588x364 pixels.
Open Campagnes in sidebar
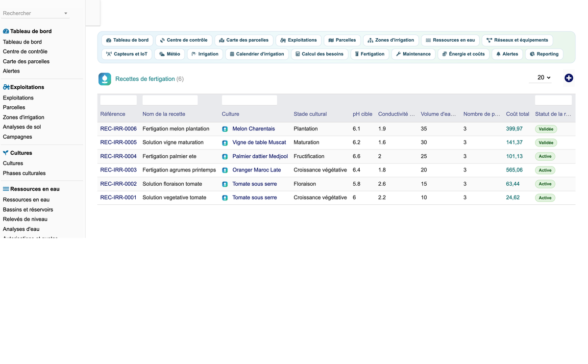click(x=18, y=137)
